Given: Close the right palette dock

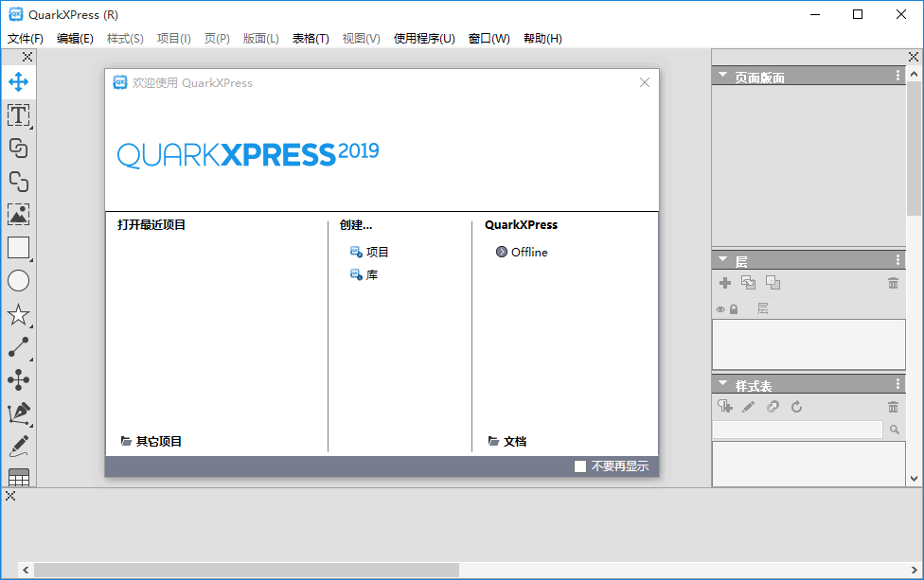Looking at the screenshot, I should click(914, 57).
